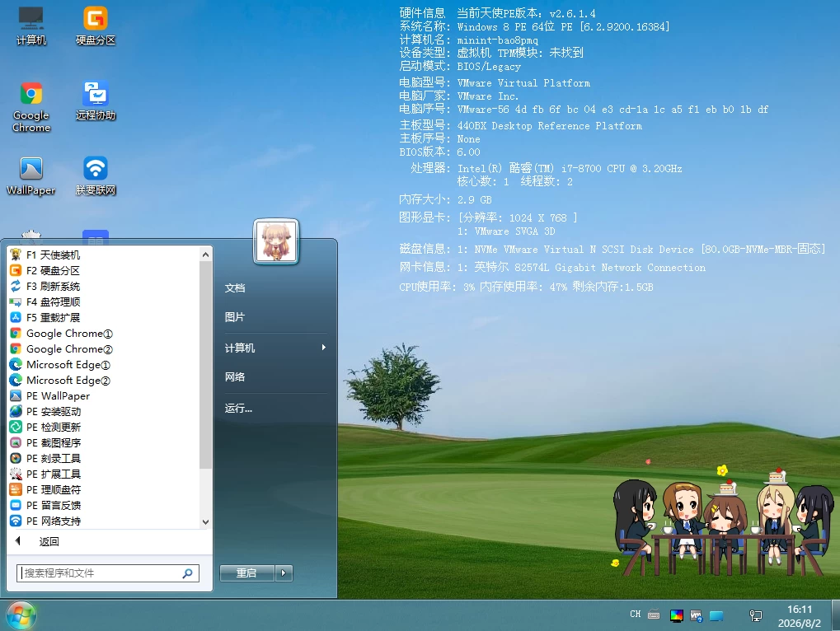Click the magnifier icon in the search box
The height and width of the screenshot is (631, 840).
tap(187, 573)
